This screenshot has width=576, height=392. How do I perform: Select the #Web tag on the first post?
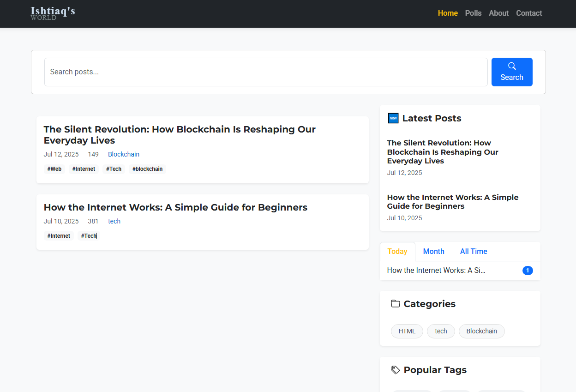(x=54, y=169)
